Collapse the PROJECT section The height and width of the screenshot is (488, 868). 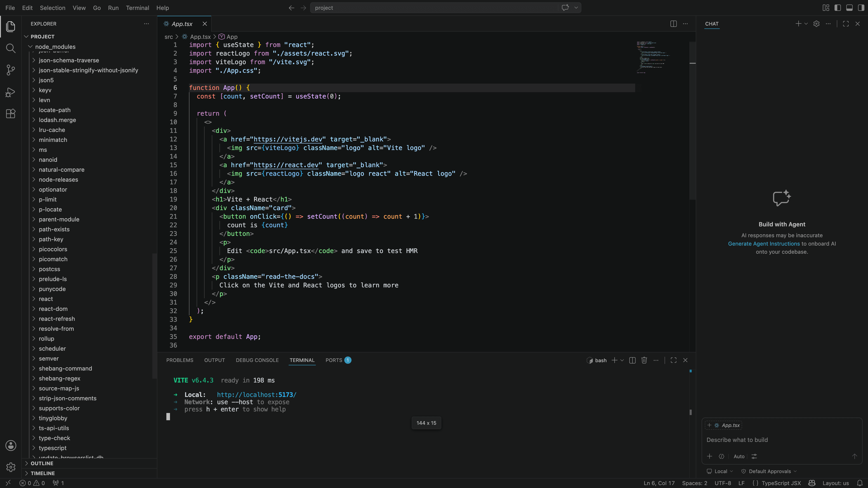pyautogui.click(x=89, y=36)
